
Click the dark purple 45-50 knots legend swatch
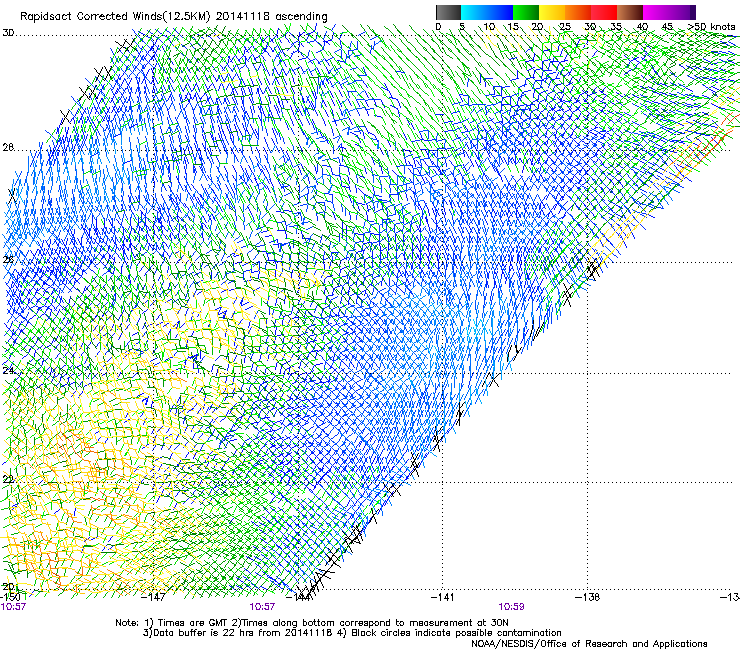(682, 12)
